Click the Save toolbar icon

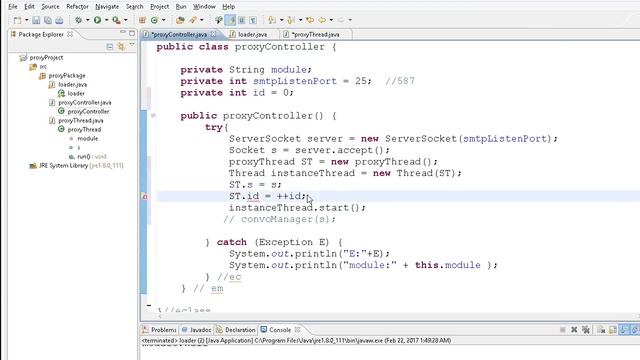36,20
